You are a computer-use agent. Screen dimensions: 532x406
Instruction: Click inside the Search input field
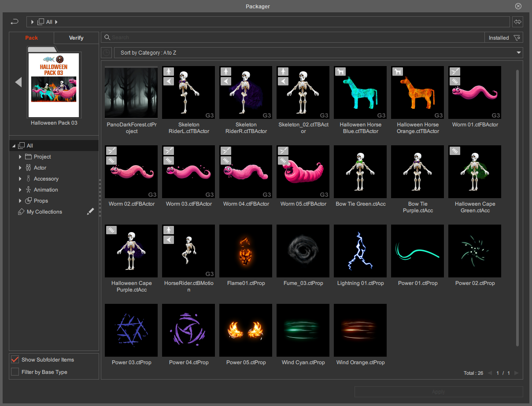pyautogui.click(x=292, y=38)
